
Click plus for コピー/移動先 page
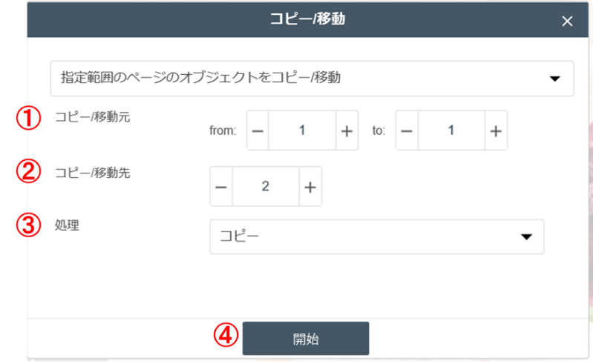tap(310, 186)
